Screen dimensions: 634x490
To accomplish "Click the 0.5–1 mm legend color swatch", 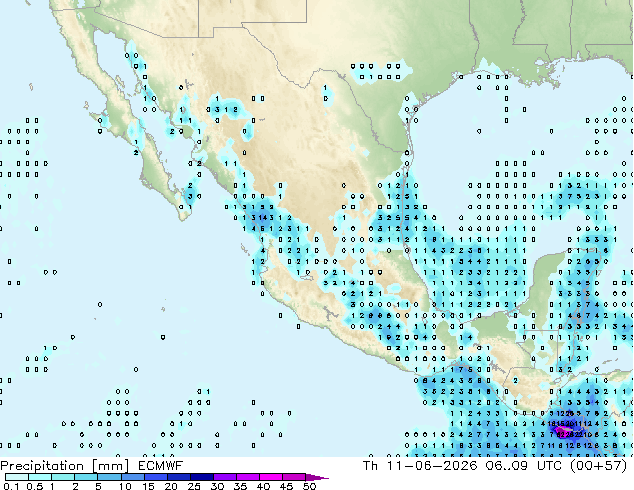I will pyautogui.click(x=40, y=477).
